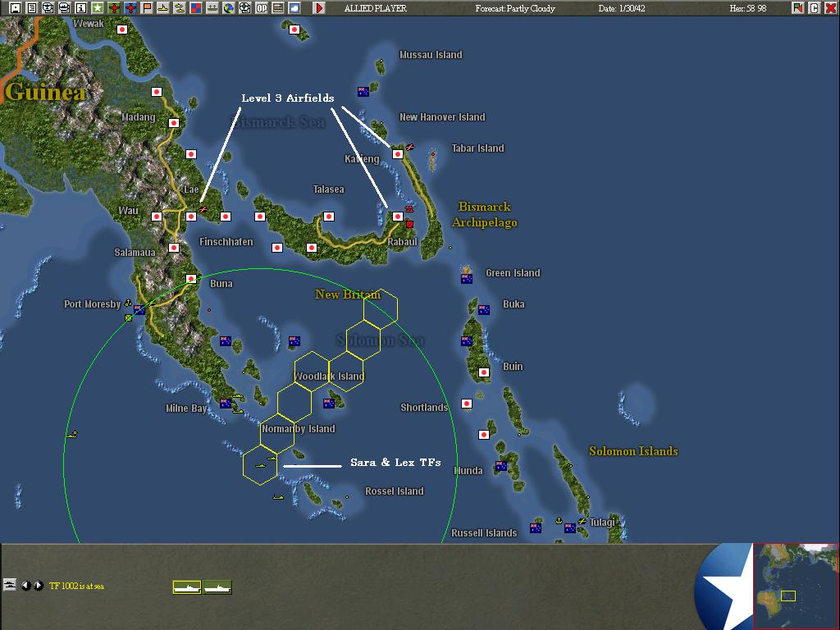Click the 'TF 1002 is at sea' text

pyautogui.click(x=76, y=586)
